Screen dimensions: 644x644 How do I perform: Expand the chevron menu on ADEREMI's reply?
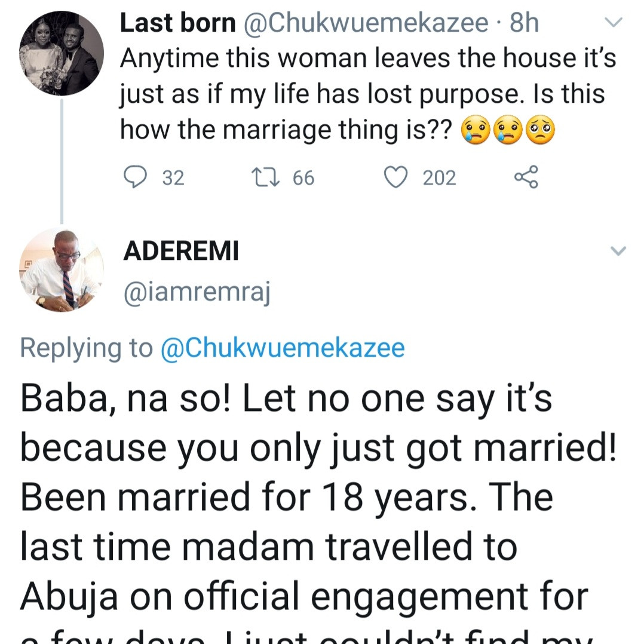[619, 251]
